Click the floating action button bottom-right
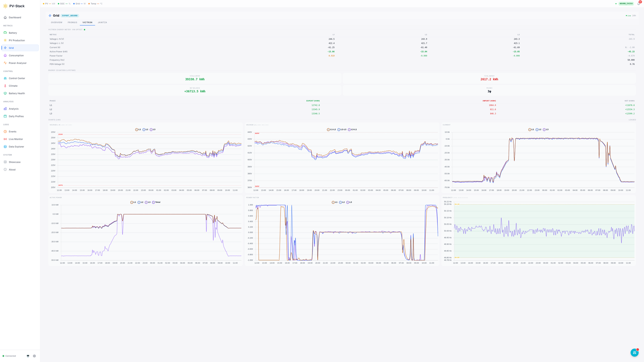The width and height of the screenshot is (644, 362). click(634, 352)
